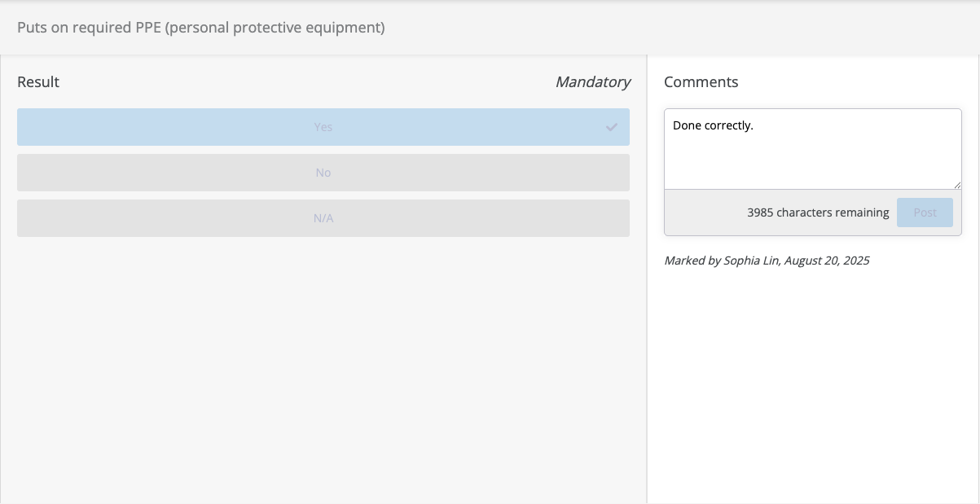Image resolution: width=980 pixels, height=504 pixels.
Task: Click empty space inside comment box below text
Action: (x=811, y=163)
